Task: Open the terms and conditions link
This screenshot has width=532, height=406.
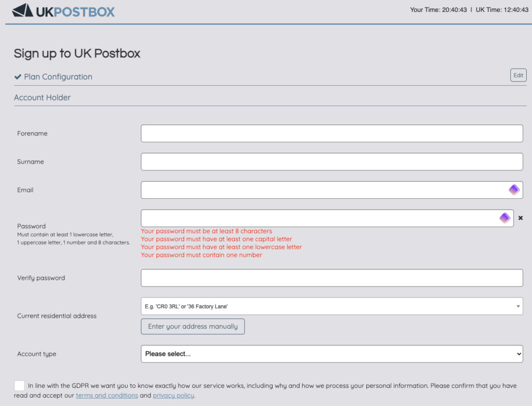Action: pos(107,396)
